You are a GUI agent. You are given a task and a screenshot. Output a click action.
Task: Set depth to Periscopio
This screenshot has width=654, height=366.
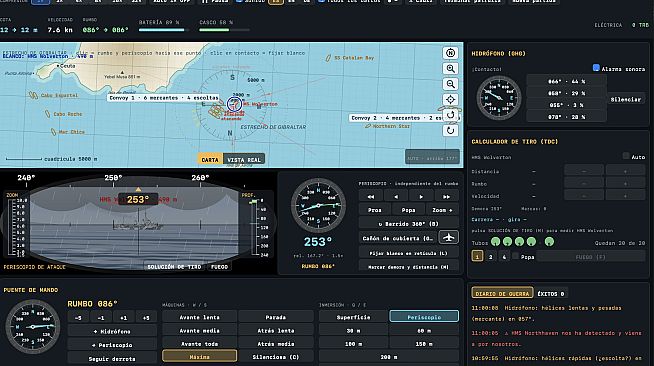pyautogui.click(x=424, y=316)
